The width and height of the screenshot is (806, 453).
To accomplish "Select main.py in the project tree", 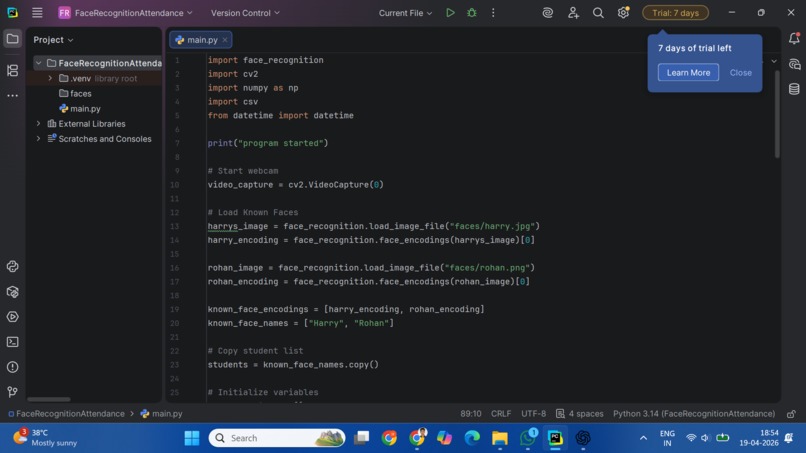I will 80,108.
